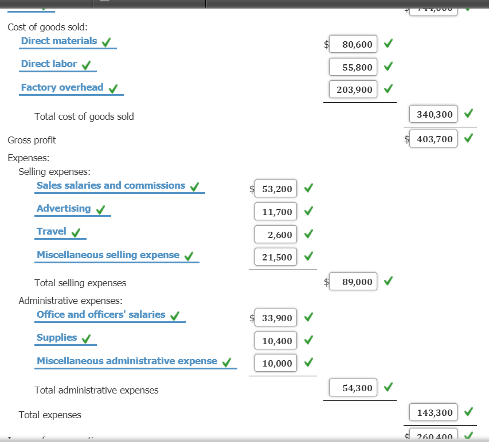This screenshot has height=448, width=489.
Task: Open the Direct labor dropdown answer
Action: 58,64
